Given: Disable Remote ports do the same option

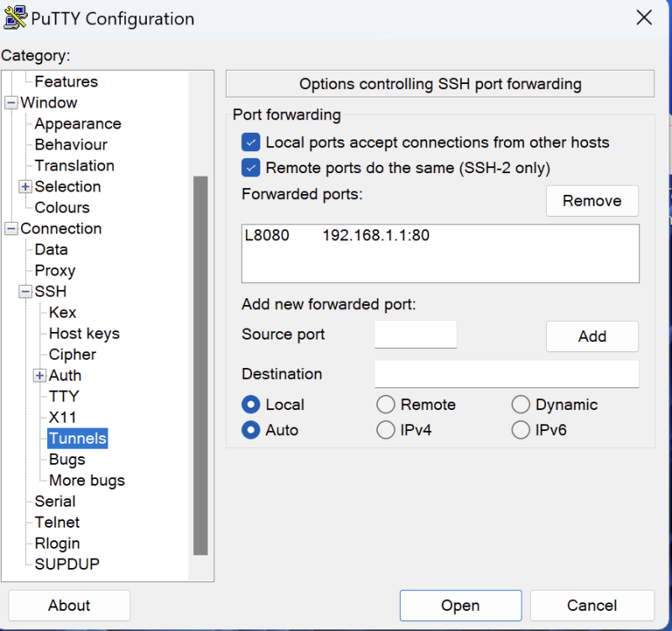Looking at the screenshot, I should click(250, 168).
